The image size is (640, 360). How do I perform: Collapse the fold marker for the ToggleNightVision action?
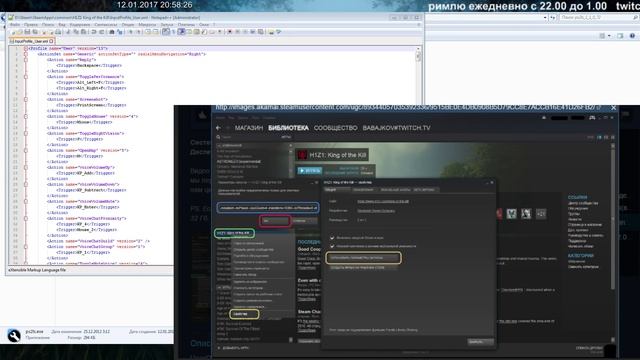pyautogui.click(x=26, y=133)
